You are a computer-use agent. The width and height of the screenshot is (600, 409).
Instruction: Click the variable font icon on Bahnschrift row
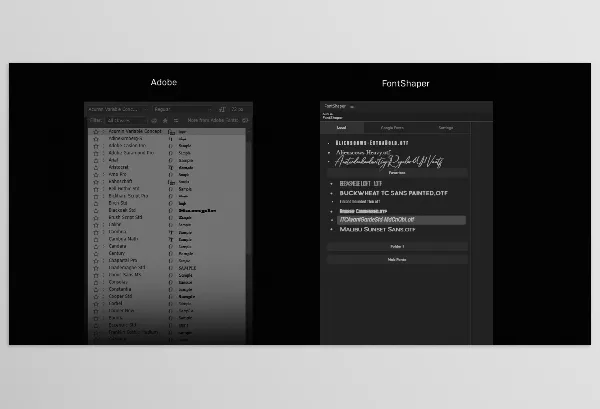171,182
